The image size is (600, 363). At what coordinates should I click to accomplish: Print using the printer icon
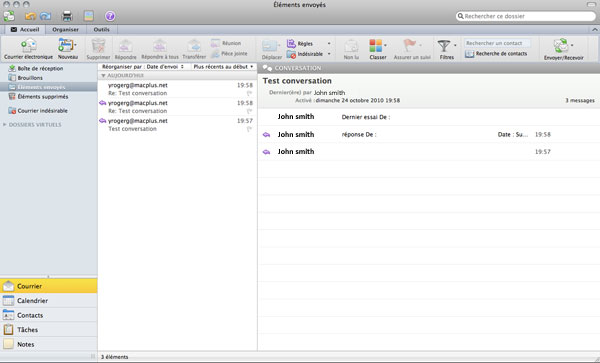pyautogui.click(x=67, y=16)
